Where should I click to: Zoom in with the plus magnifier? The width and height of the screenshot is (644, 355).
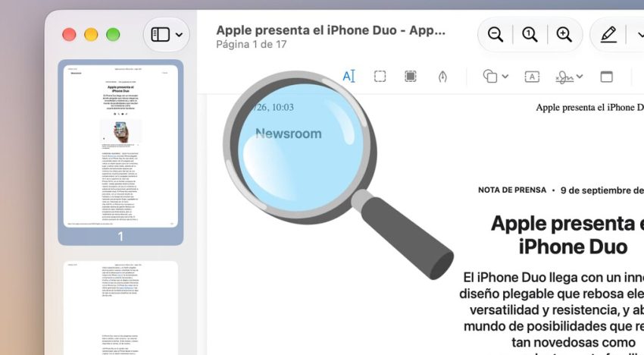pos(564,35)
